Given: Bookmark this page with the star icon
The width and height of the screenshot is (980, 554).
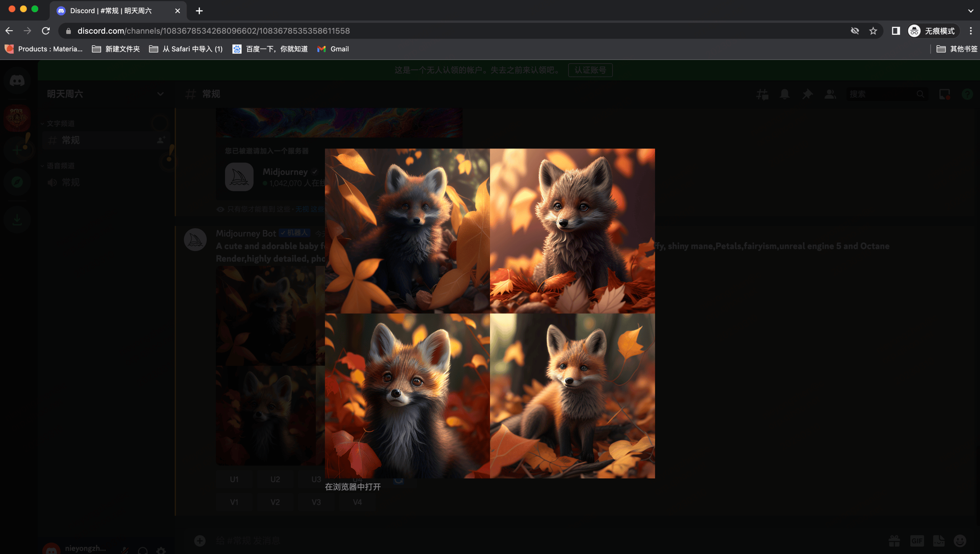Looking at the screenshot, I should pos(873,31).
